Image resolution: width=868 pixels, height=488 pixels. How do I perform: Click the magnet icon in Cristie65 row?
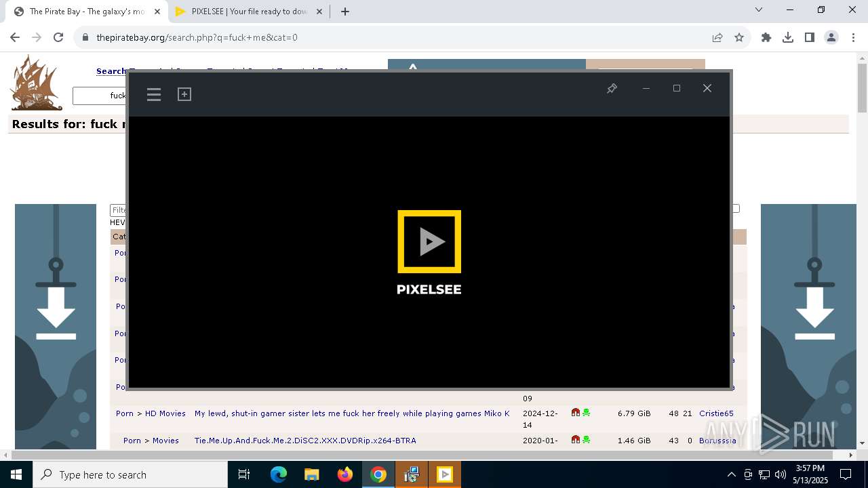576,413
